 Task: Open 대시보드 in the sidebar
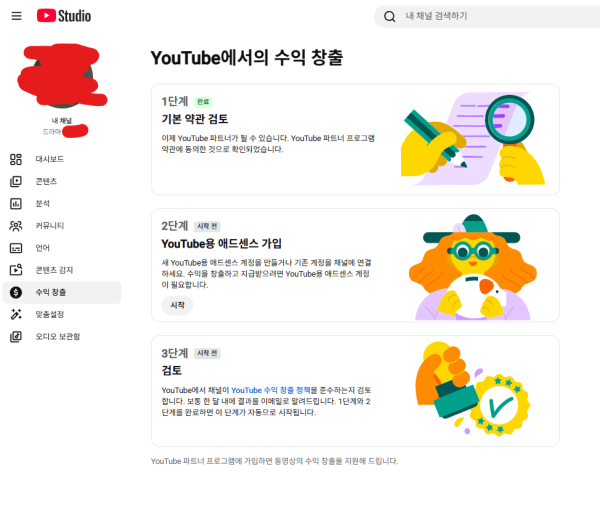coord(62,159)
